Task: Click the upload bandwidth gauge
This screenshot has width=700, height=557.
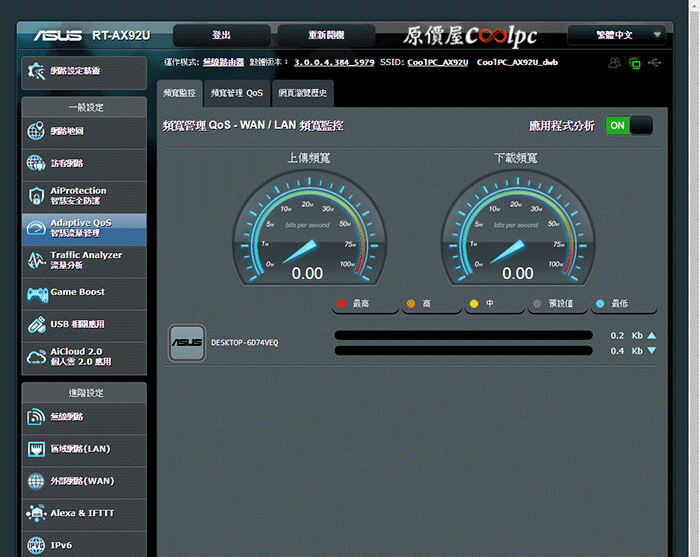Action: coord(308,229)
